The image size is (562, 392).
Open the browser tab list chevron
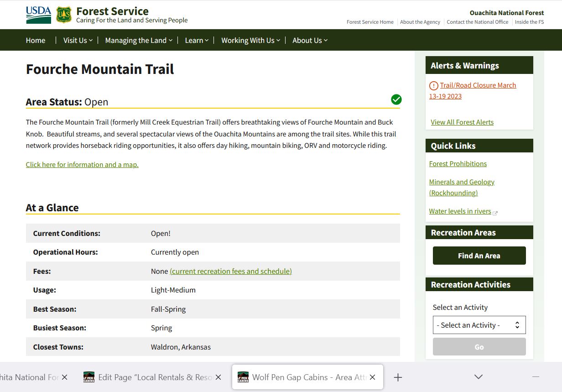[x=478, y=376]
